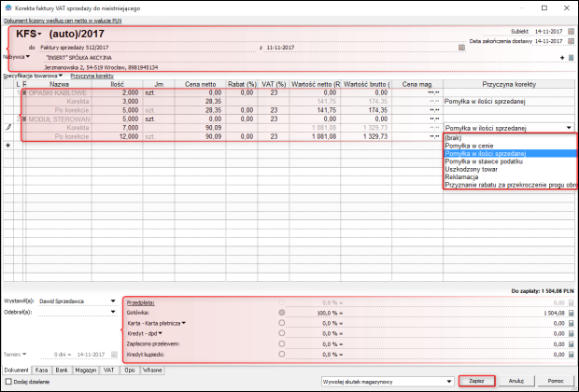The width and height of the screenshot is (579, 392).
Task: Click the Cena netto column header
Action: (200, 84)
